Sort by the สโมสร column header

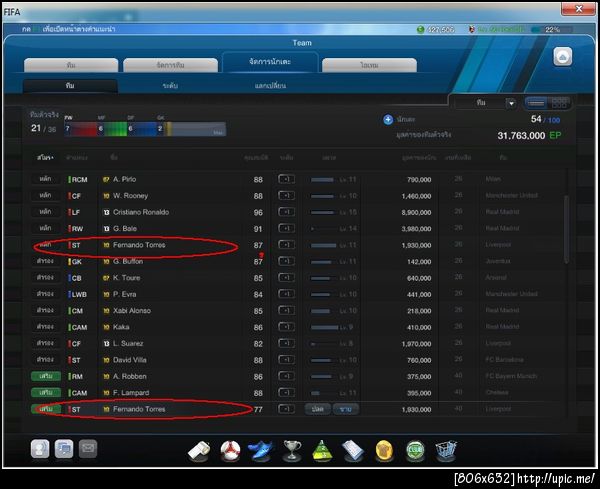point(45,158)
